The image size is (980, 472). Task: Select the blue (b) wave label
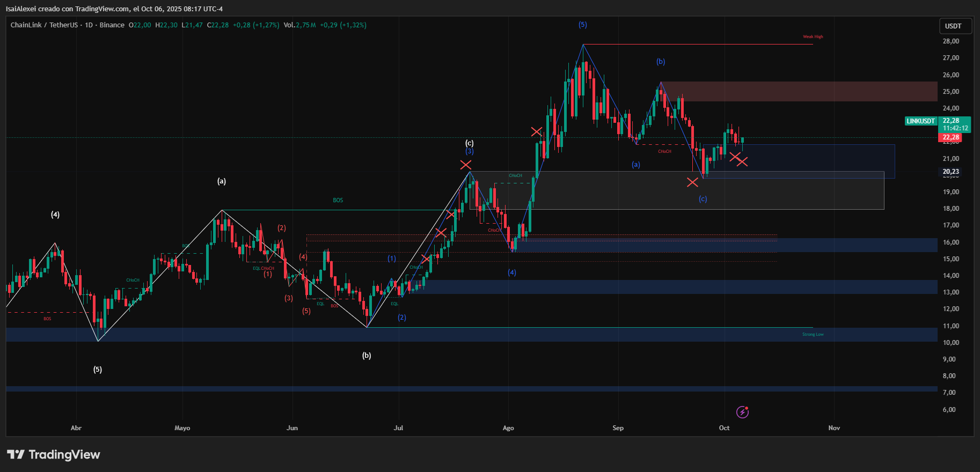(x=661, y=62)
